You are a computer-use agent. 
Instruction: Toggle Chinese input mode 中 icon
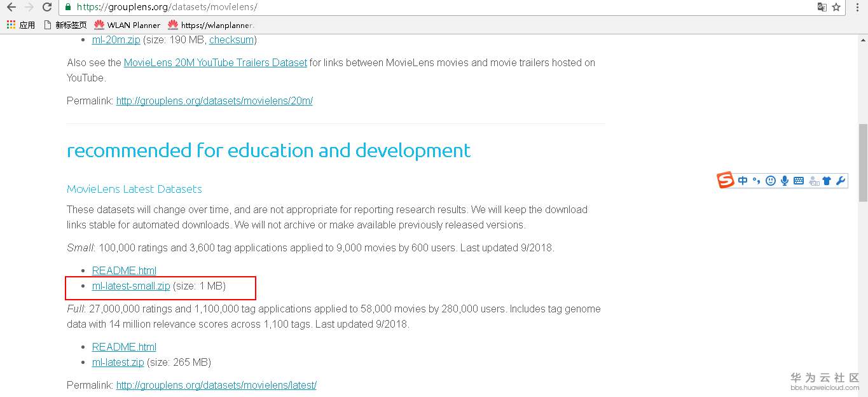click(743, 181)
